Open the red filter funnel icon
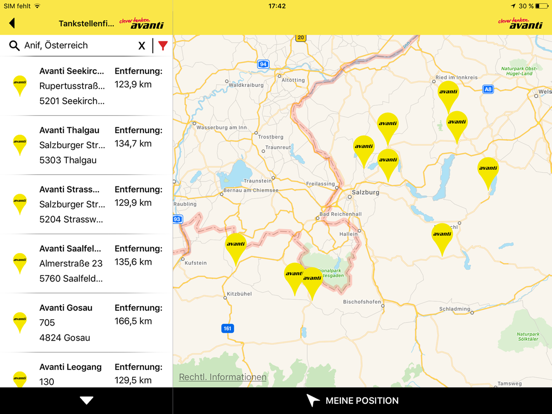Screen dimensions: 552x414 point(163,45)
